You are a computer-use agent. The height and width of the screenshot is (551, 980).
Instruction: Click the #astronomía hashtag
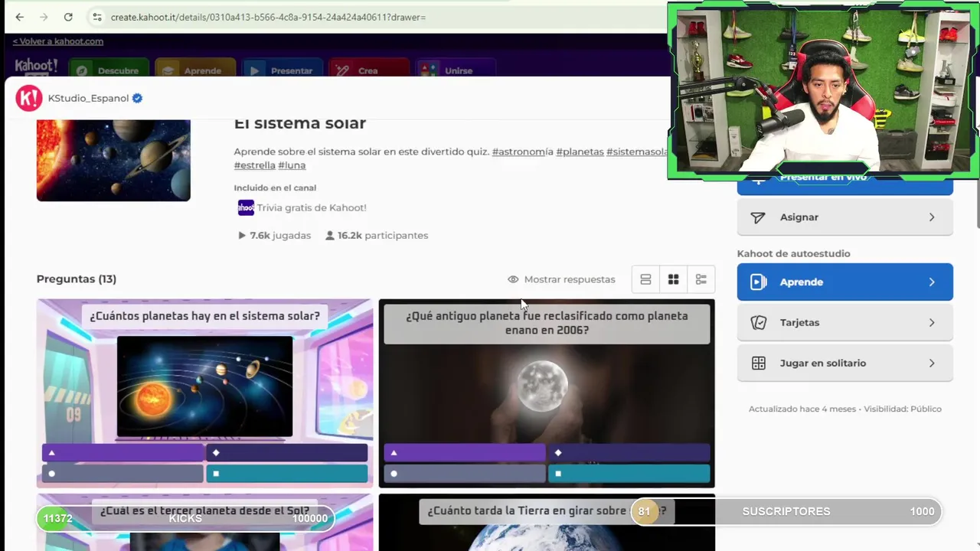[523, 152]
